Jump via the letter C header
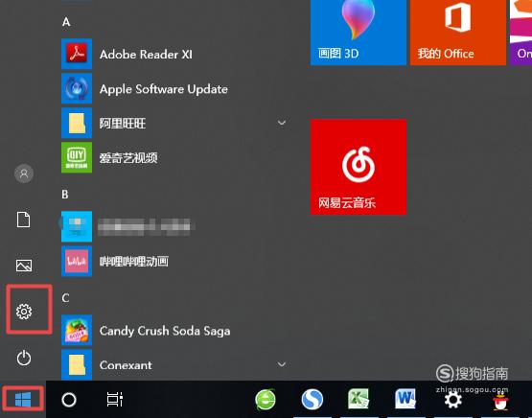 point(65,298)
